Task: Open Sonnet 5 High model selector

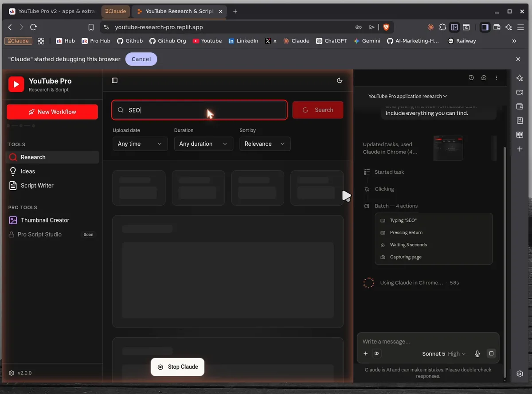Action: [x=444, y=354]
